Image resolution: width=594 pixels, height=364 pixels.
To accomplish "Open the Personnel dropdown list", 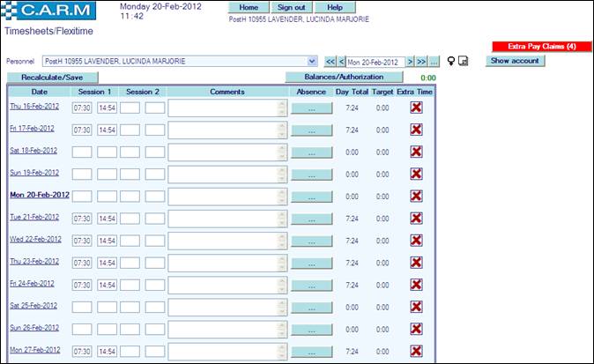I will (312, 62).
